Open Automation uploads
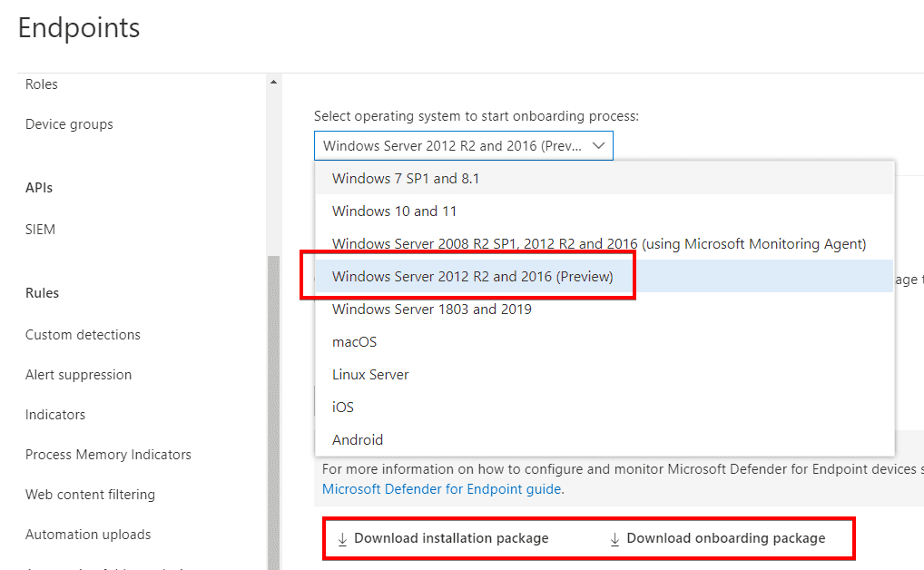 [x=88, y=534]
